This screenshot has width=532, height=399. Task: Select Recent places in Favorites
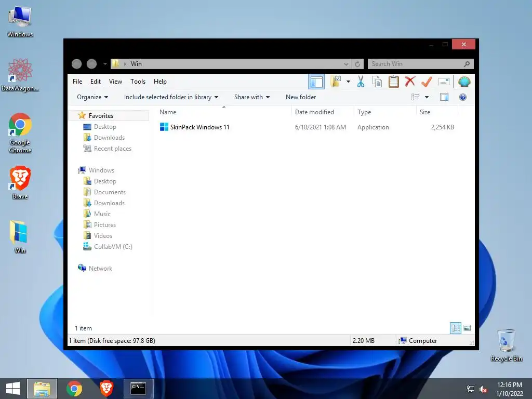[113, 148]
